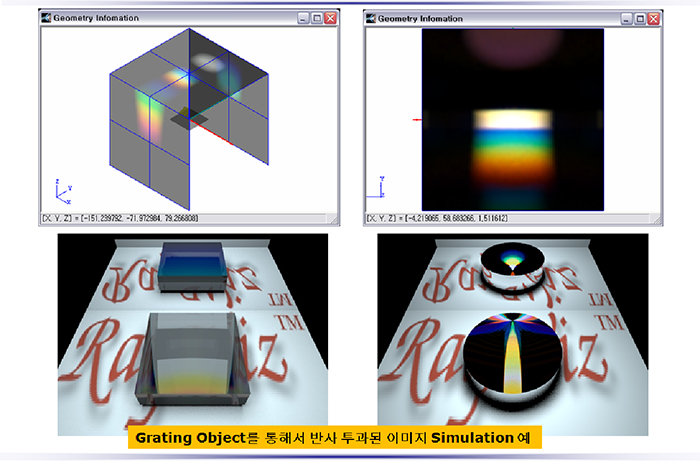700x461 pixels.
Task: Open the rectangular grating block render image
Action: coord(188,335)
